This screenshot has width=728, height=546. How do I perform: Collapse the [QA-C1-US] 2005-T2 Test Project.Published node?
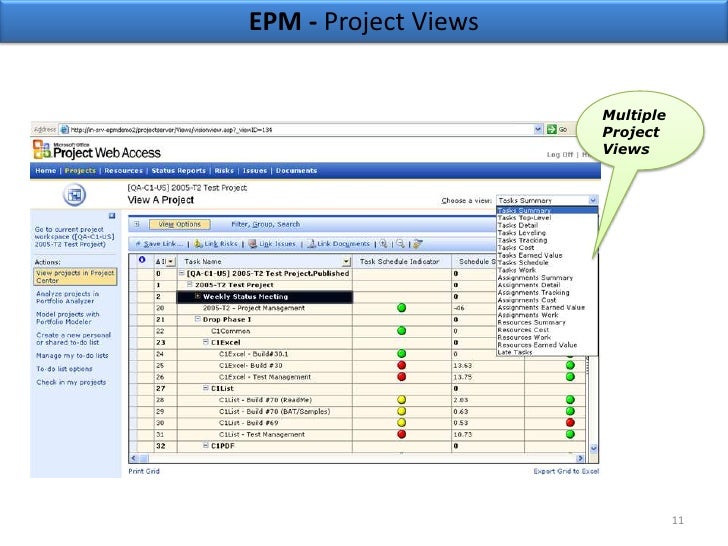click(182, 273)
